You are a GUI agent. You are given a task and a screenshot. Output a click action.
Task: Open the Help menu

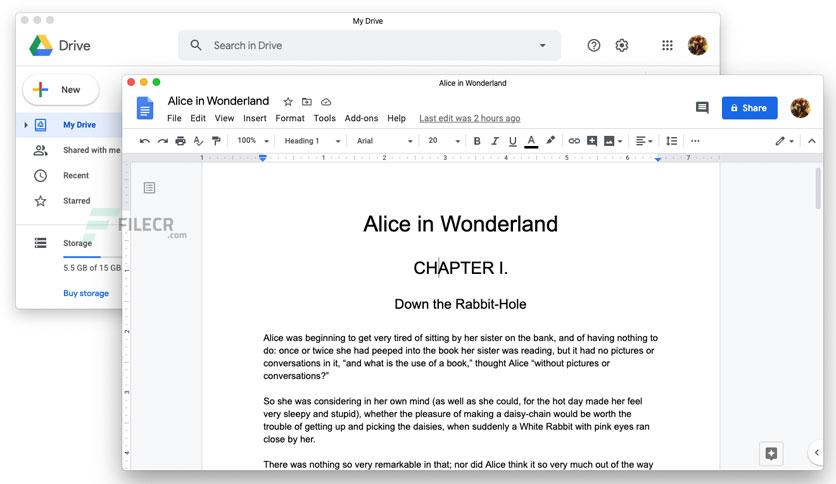396,118
